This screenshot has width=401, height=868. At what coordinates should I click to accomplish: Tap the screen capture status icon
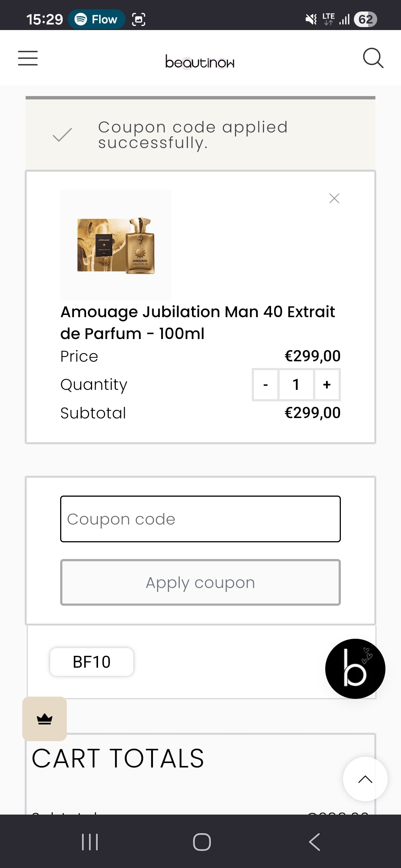138,19
